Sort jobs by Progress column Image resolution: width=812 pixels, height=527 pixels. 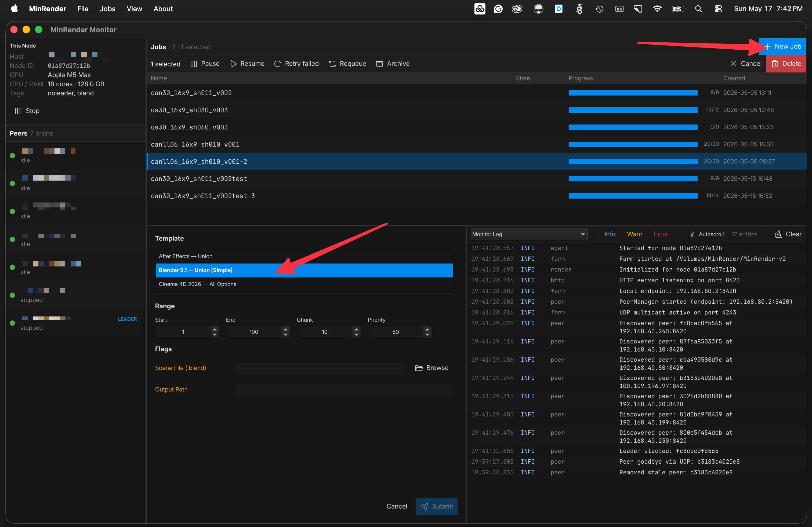(x=580, y=78)
